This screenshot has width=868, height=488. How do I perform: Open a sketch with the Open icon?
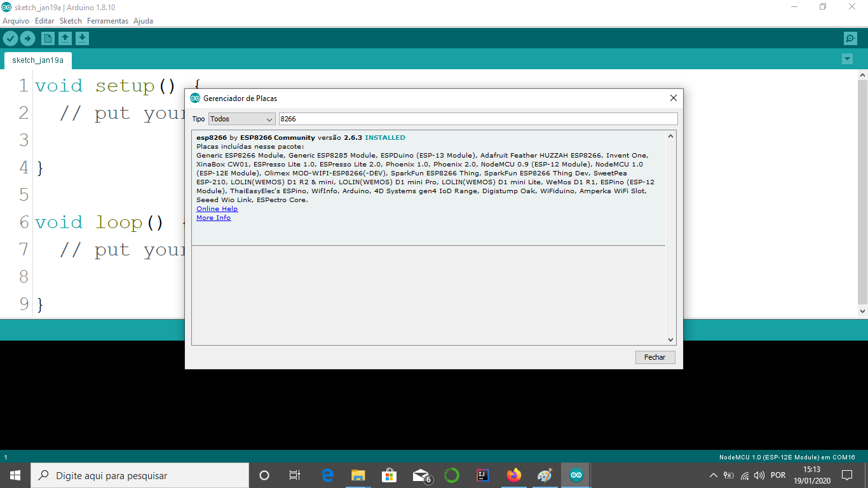click(x=65, y=39)
